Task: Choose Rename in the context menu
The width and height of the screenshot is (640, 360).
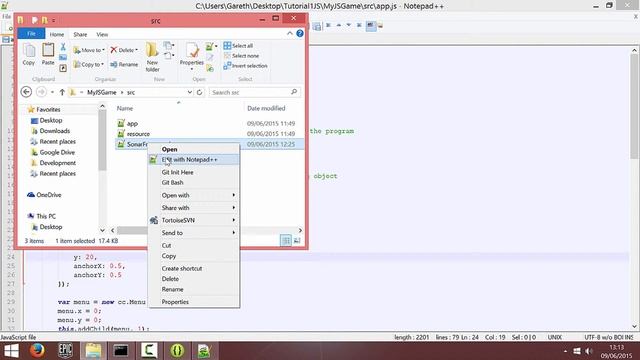Action: tap(193, 289)
